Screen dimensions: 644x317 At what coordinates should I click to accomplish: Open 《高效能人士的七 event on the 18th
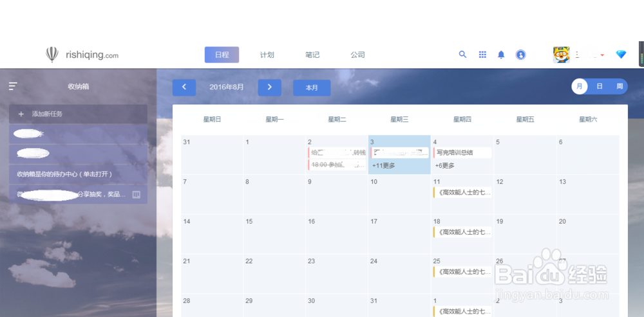tap(462, 232)
